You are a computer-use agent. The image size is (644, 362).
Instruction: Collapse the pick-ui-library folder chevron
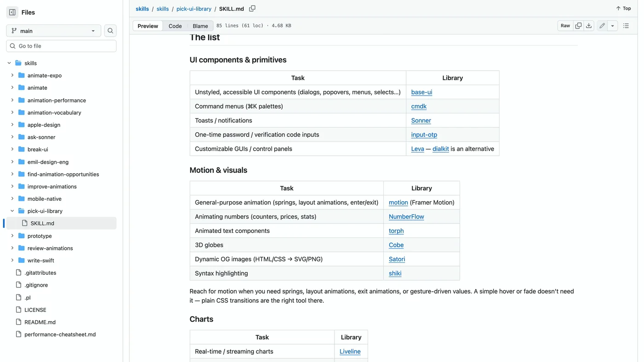click(x=12, y=211)
